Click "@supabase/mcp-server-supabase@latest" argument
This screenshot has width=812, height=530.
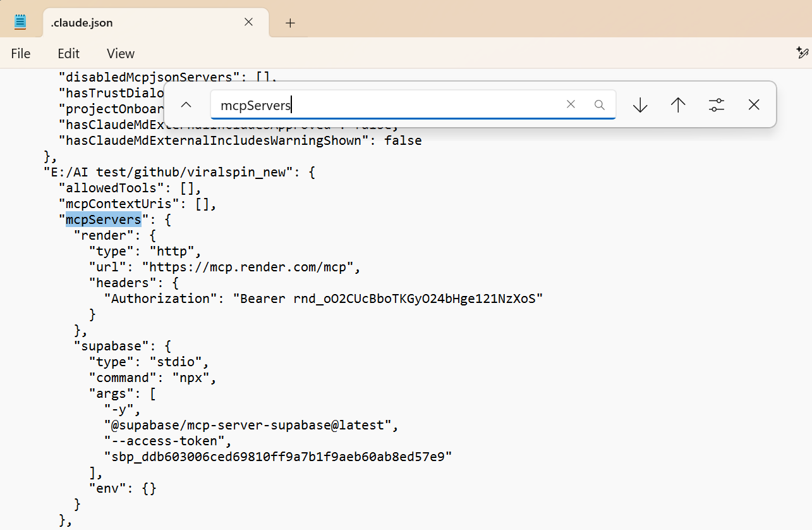coord(248,425)
